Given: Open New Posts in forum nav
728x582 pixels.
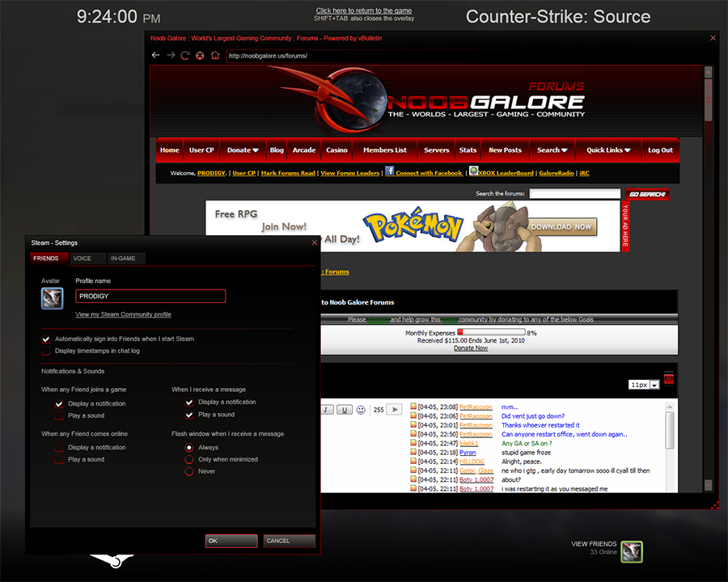Looking at the screenshot, I should [505, 150].
